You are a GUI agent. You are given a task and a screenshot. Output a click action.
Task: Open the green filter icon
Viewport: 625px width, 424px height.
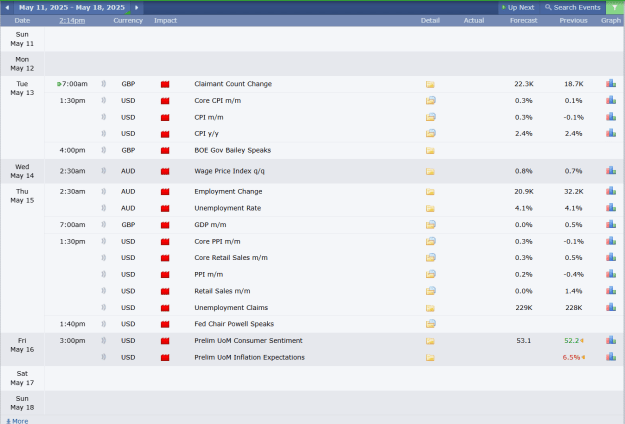615,8
